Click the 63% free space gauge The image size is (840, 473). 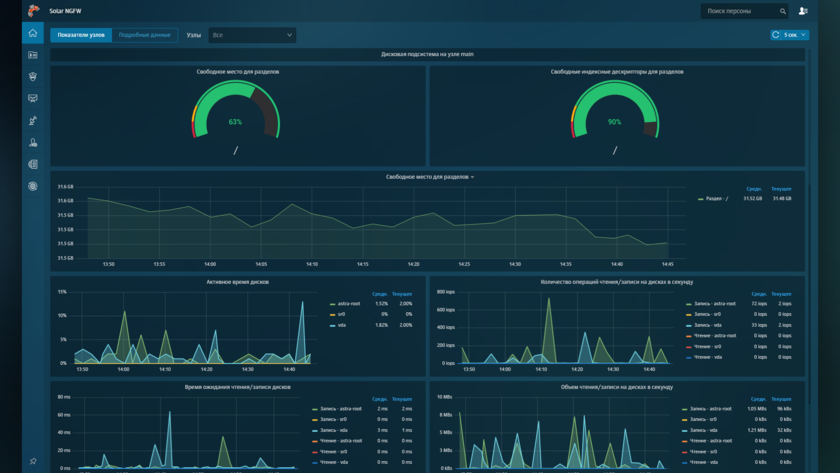235,115
